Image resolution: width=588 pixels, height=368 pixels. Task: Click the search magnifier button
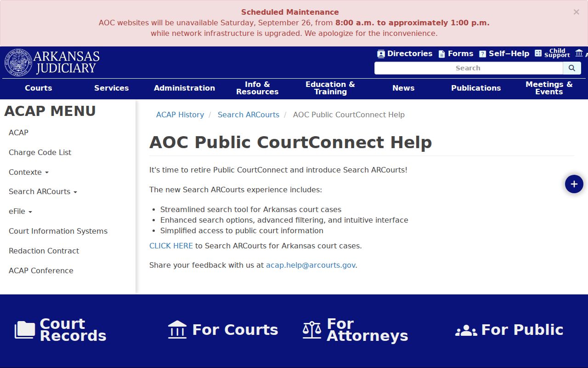(572, 68)
